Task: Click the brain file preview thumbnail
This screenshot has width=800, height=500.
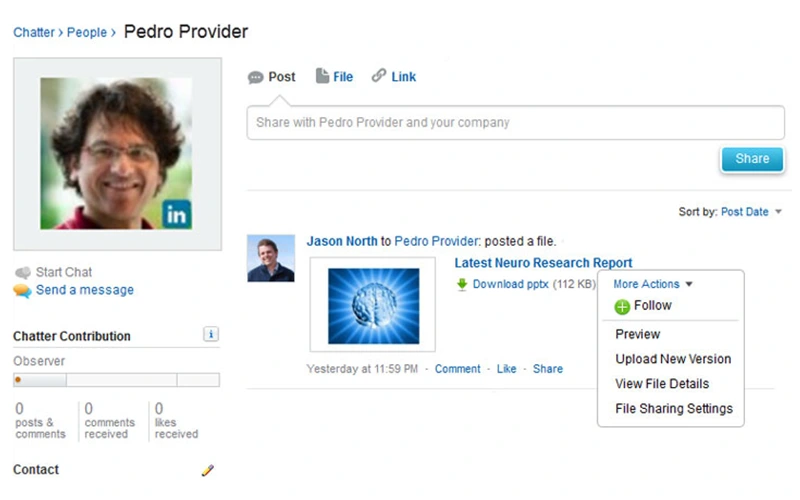Action: pos(373,305)
